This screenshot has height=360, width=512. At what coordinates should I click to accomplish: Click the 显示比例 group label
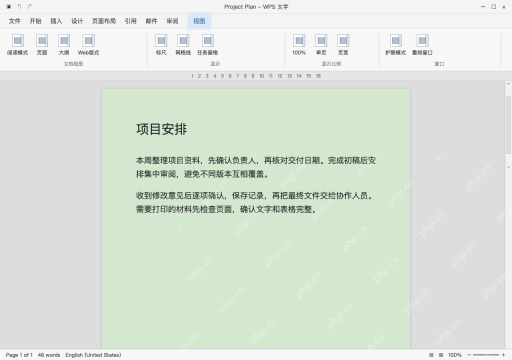pyautogui.click(x=331, y=64)
